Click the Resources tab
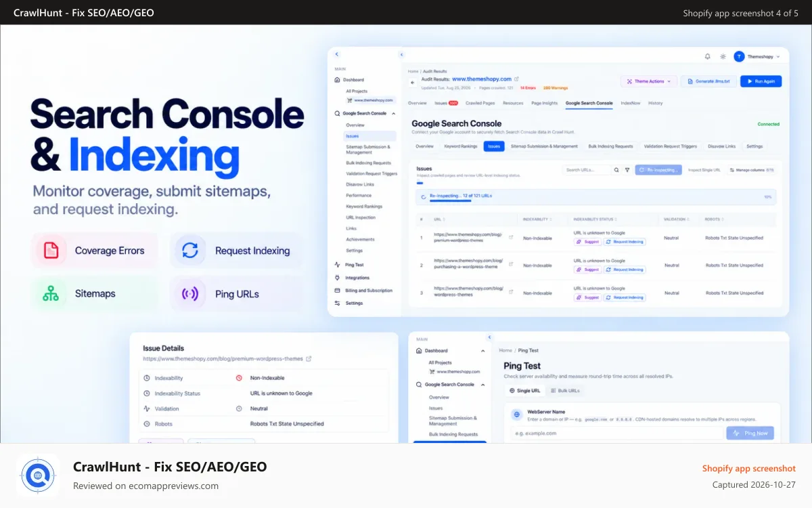Screen dimensions: 812x508 pos(513,103)
